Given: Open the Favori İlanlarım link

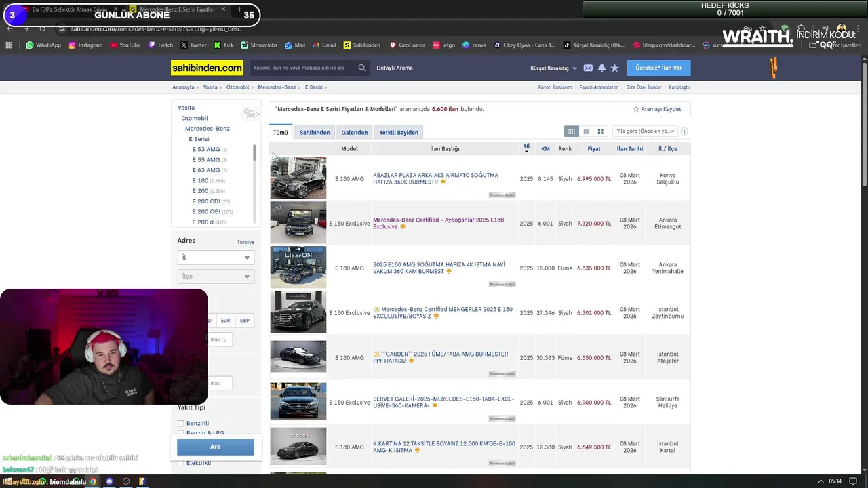Looking at the screenshot, I should point(555,87).
